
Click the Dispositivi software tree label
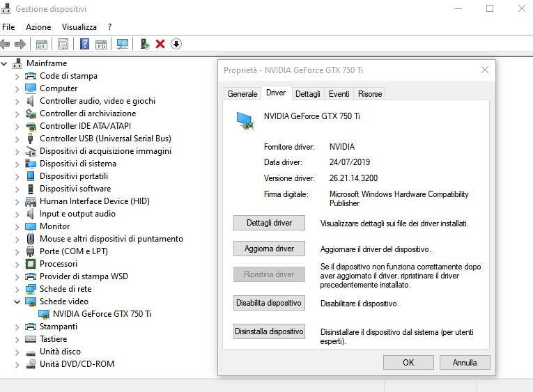click(x=75, y=189)
